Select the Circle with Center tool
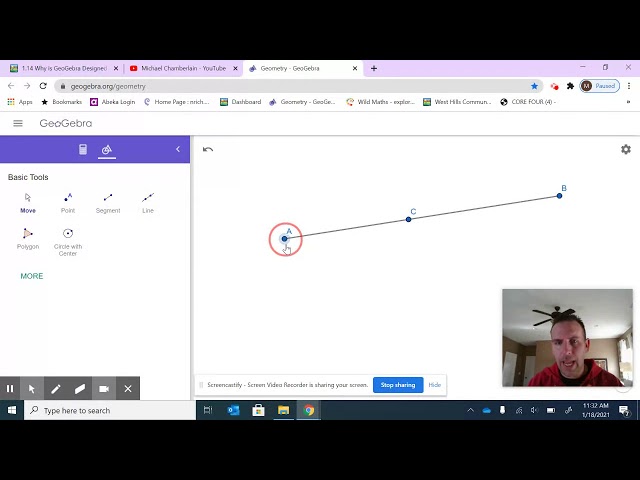 click(x=68, y=242)
